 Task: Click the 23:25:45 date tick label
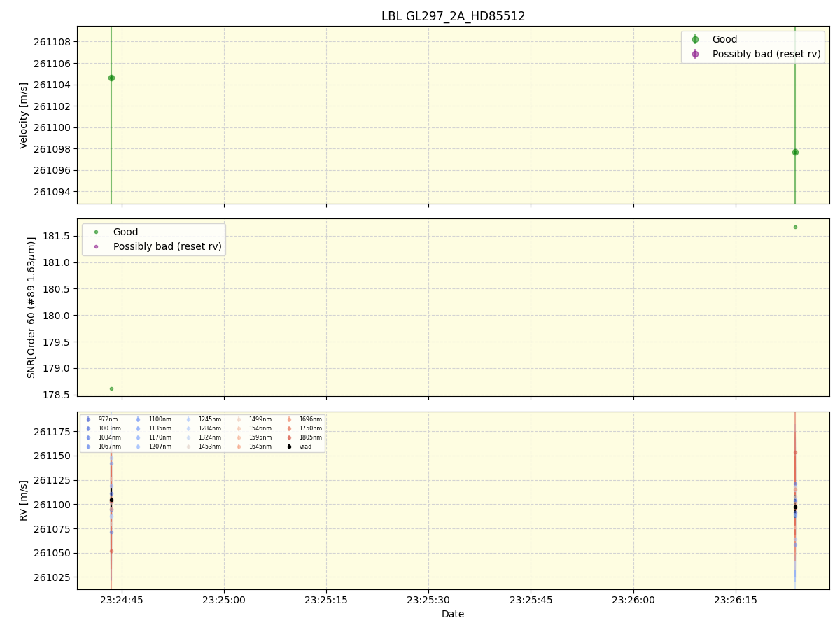coord(531,600)
